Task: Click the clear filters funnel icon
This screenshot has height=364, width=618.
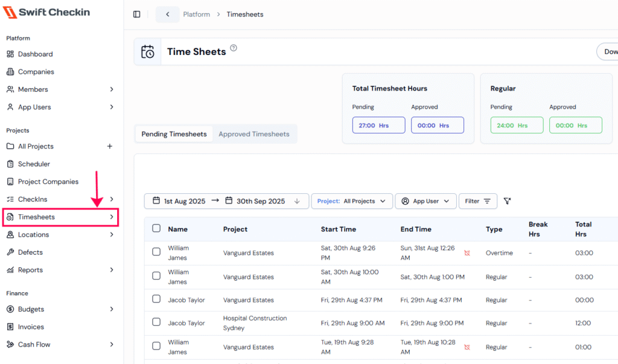Action: tap(508, 201)
